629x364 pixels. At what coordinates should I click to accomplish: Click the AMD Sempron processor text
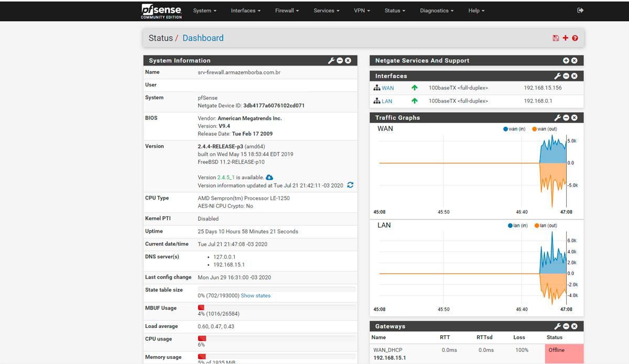tap(244, 198)
